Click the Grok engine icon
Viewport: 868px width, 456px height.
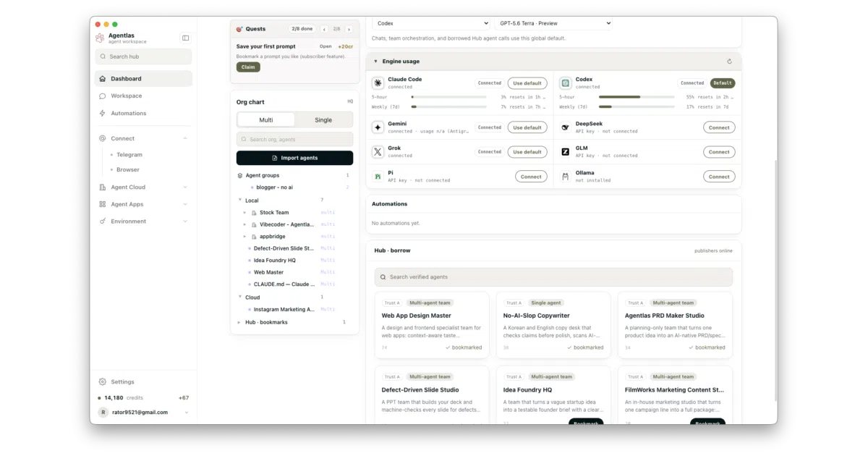(378, 152)
